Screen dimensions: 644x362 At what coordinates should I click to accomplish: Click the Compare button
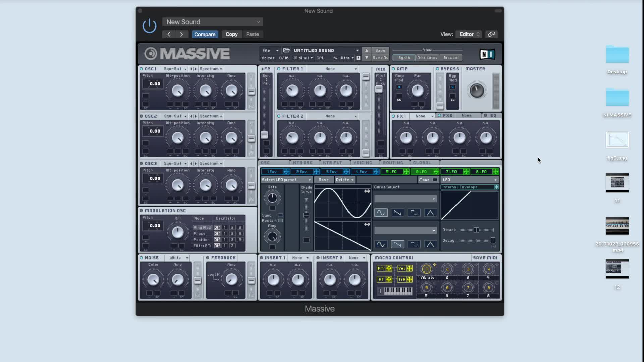pos(205,34)
